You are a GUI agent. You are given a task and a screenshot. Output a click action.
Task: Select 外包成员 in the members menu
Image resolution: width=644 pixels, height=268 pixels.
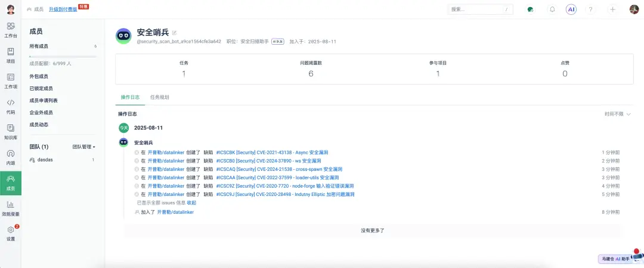coord(39,76)
